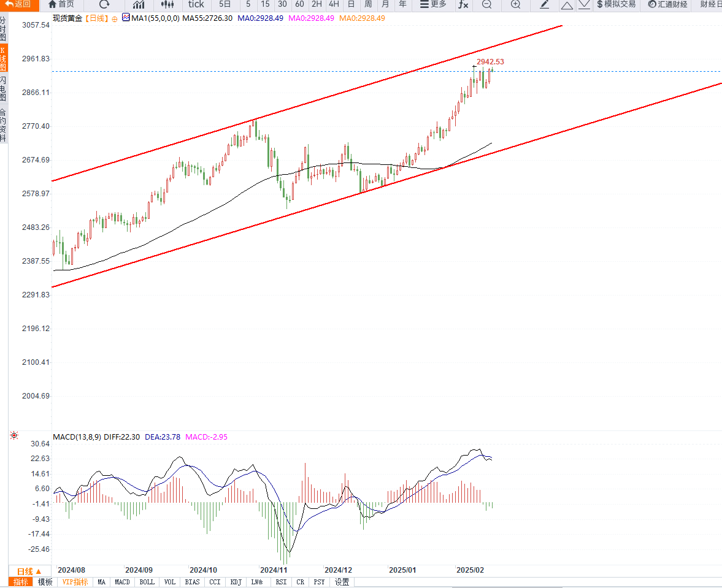Apply the PSY indicator
722x588 pixels.
tap(319, 582)
